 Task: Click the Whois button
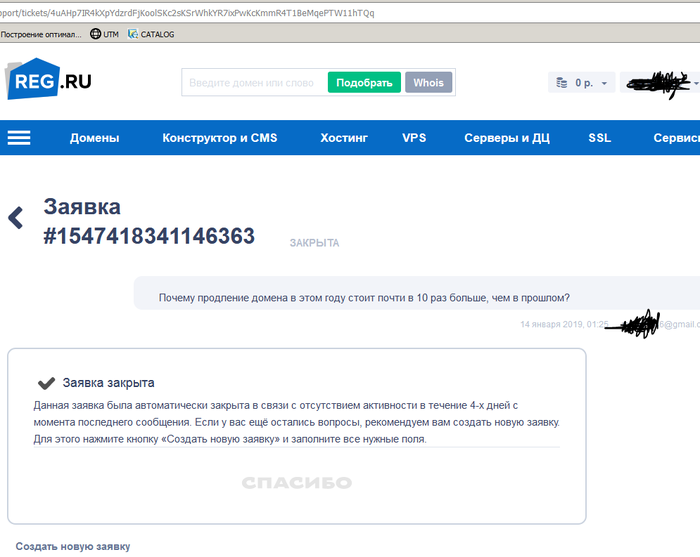pyautogui.click(x=429, y=83)
